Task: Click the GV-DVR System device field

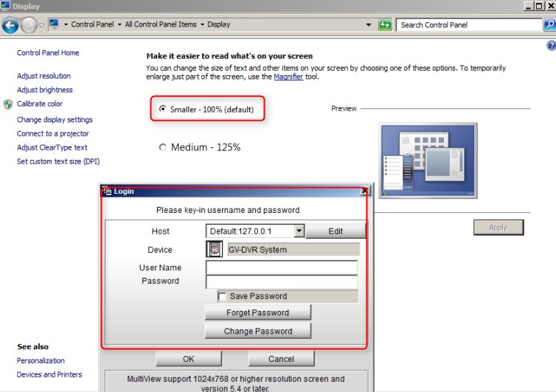Action: 293,250
